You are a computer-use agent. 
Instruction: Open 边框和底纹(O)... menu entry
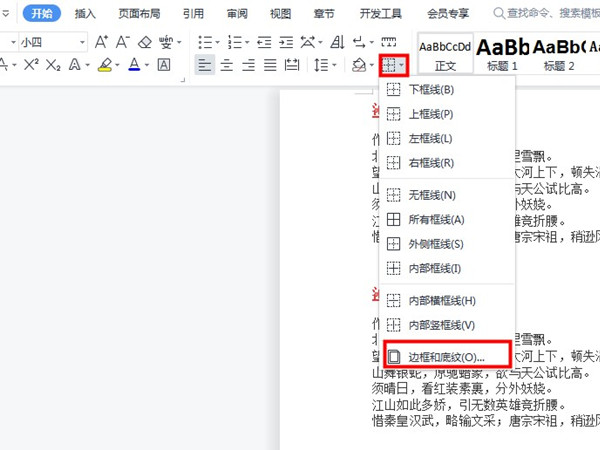coord(447,356)
